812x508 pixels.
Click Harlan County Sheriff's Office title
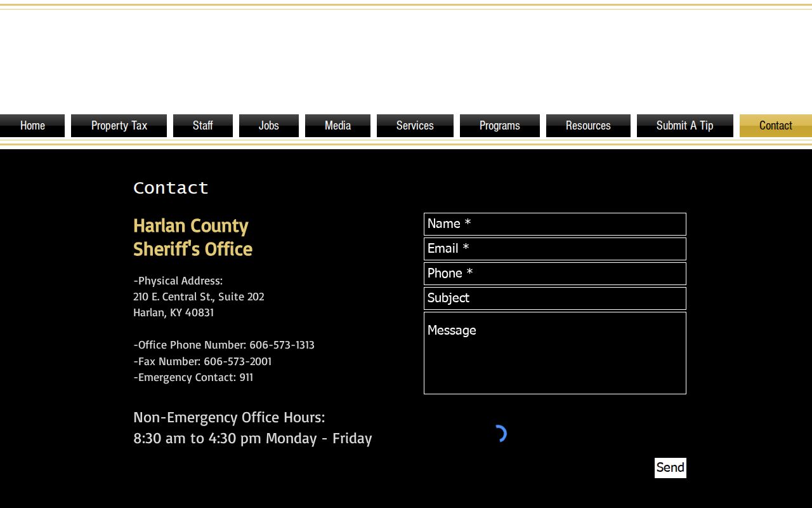(193, 237)
